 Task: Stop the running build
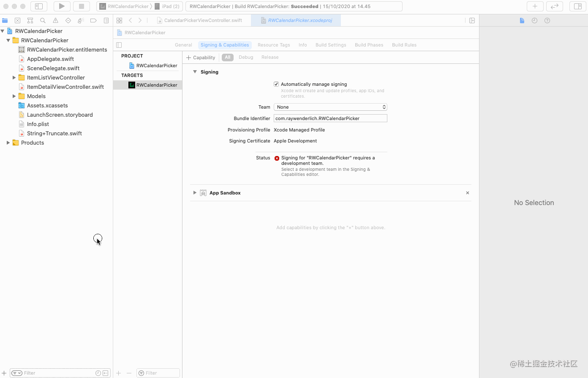point(82,6)
